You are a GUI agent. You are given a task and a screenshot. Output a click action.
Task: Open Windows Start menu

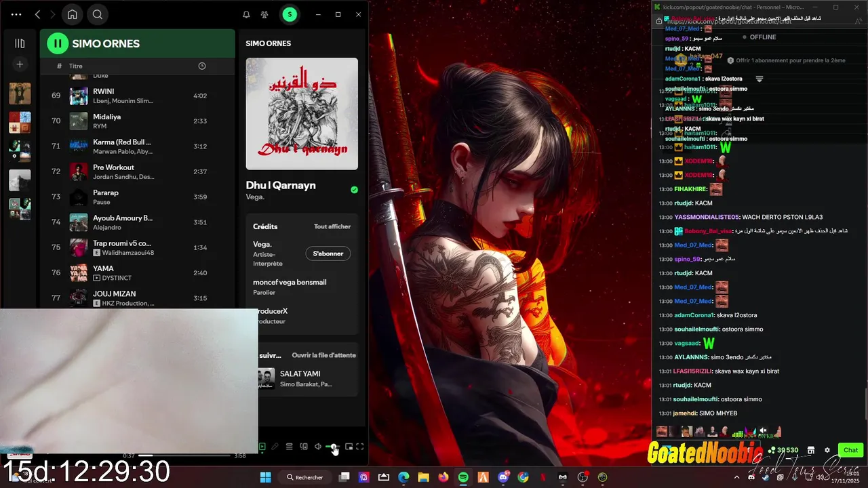pyautogui.click(x=266, y=477)
